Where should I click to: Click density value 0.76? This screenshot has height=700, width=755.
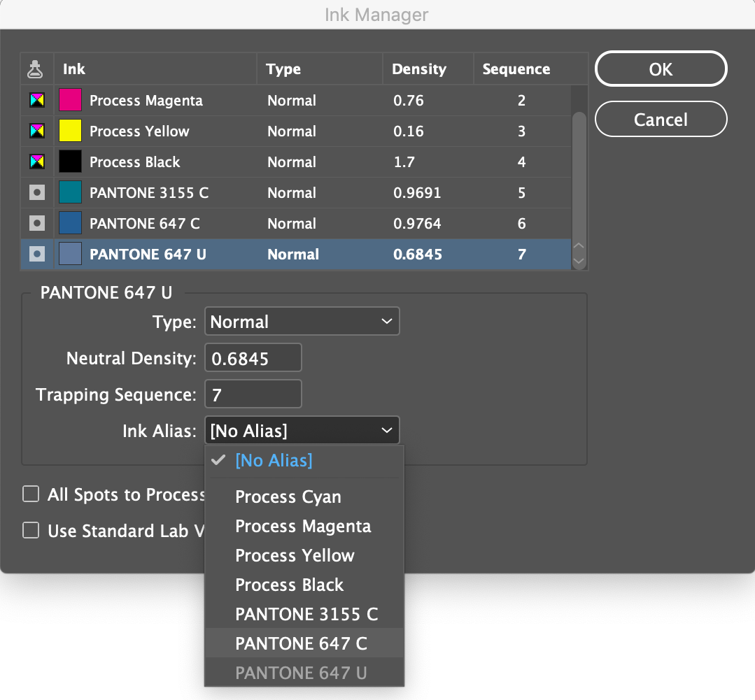[x=409, y=101]
